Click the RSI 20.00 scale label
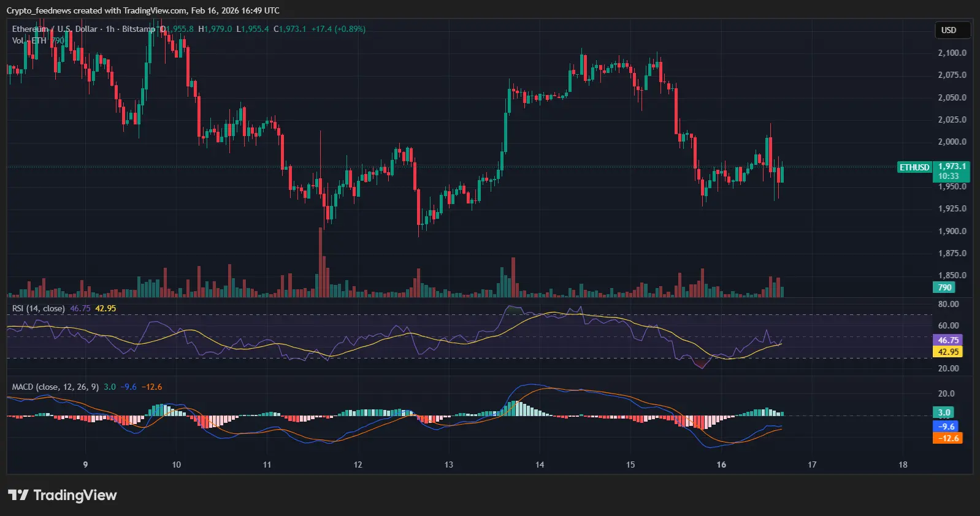 click(x=948, y=368)
